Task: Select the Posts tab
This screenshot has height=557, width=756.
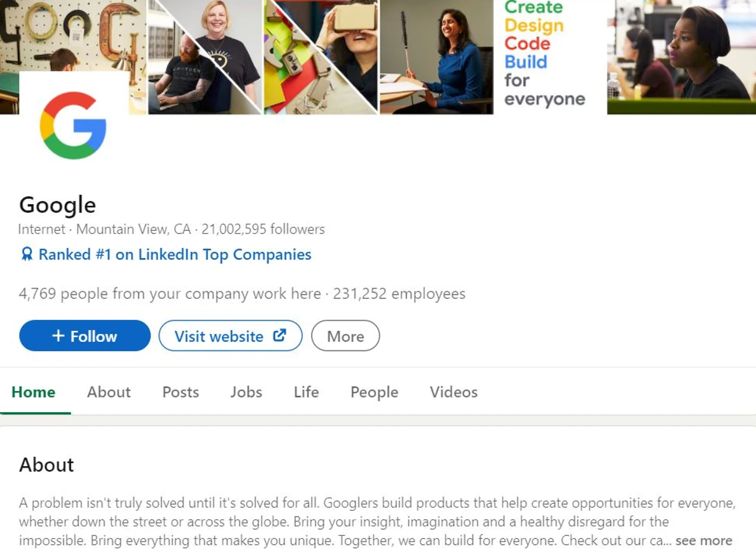Action: [x=180, y=392]
